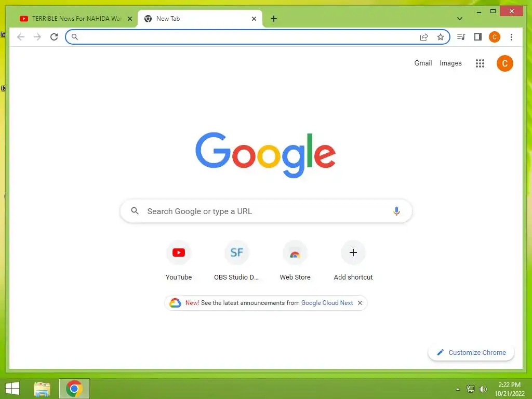Click the magnifier icon in the Google search box
Viewport: 532px width, 399px height.
tap(135, 211)
